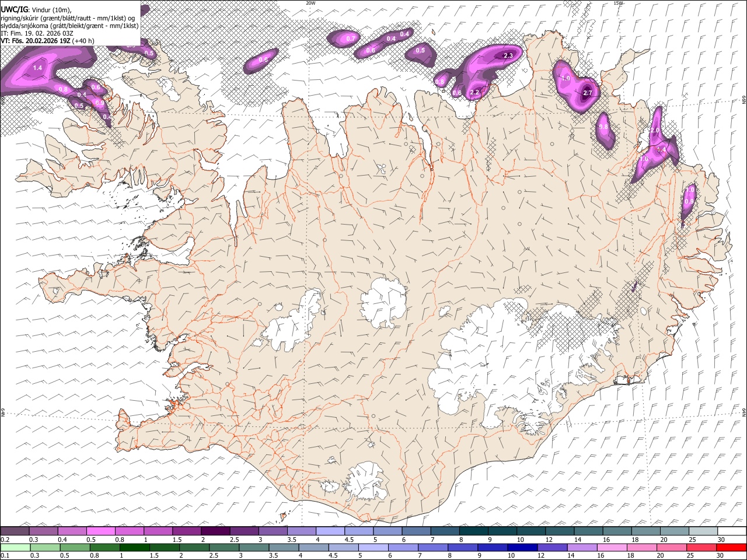Click the darkest green 1–1.5 swatch on lower scale
Viewport: 747px width, 560px height.
[134, 548]
